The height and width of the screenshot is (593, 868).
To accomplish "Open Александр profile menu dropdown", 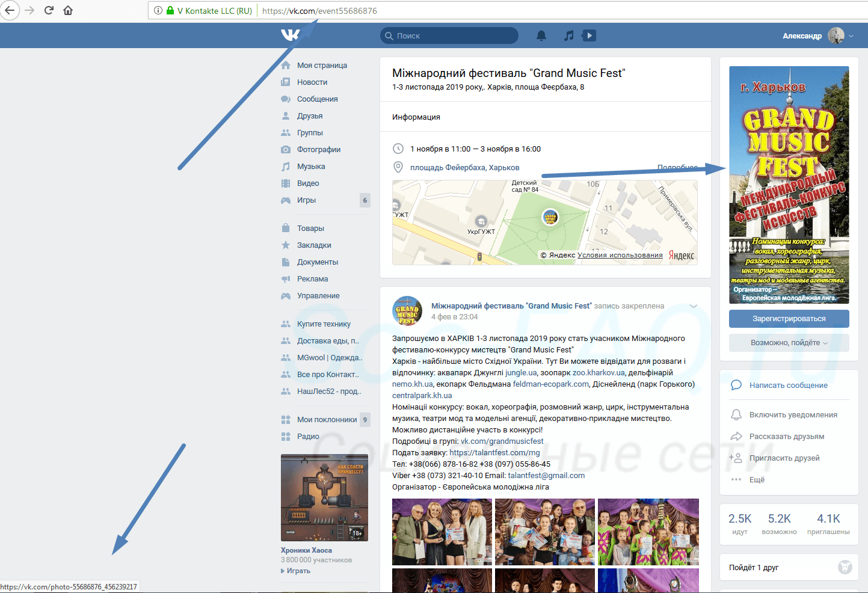I will pyautogui.click(x=818, y=35).
